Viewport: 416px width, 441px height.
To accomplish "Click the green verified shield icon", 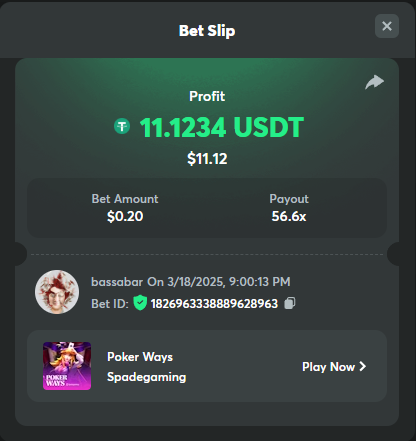I will pyautogui.click(x=140, y=303).
